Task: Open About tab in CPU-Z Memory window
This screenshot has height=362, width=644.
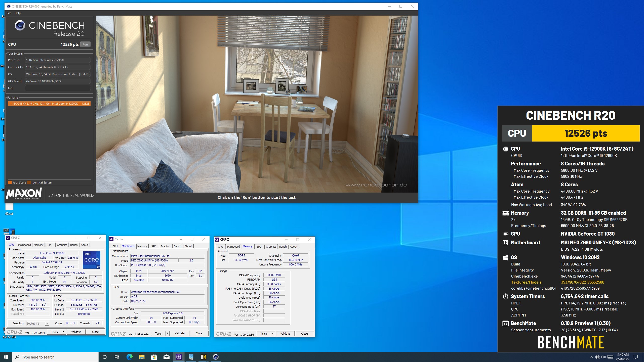Action: coord(294,247)
